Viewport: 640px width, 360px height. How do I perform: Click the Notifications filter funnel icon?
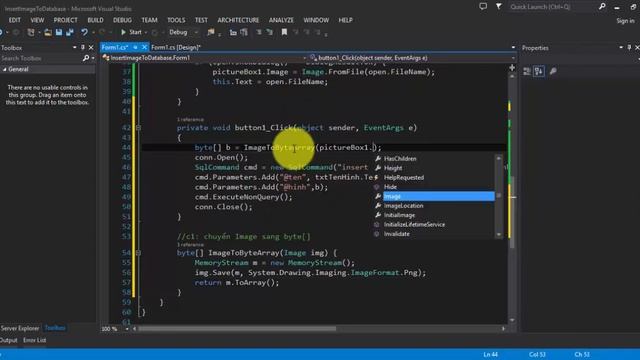(499, 6)
